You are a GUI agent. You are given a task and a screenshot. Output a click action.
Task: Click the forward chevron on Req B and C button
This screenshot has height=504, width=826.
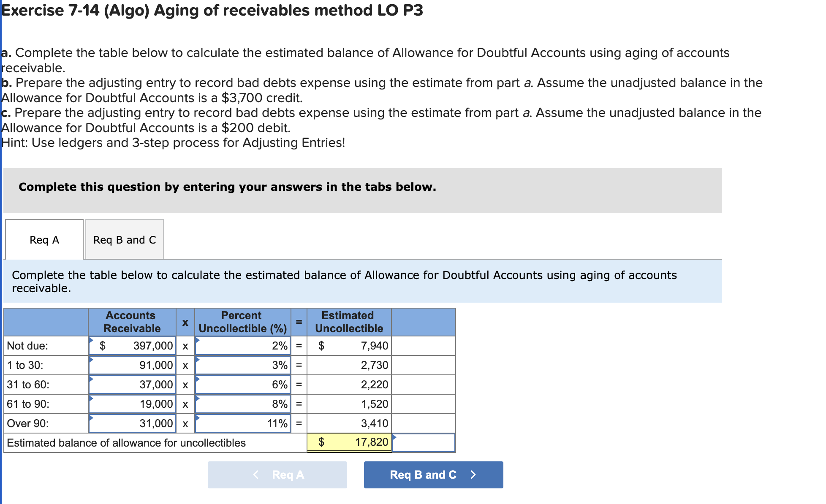[473, 474]
